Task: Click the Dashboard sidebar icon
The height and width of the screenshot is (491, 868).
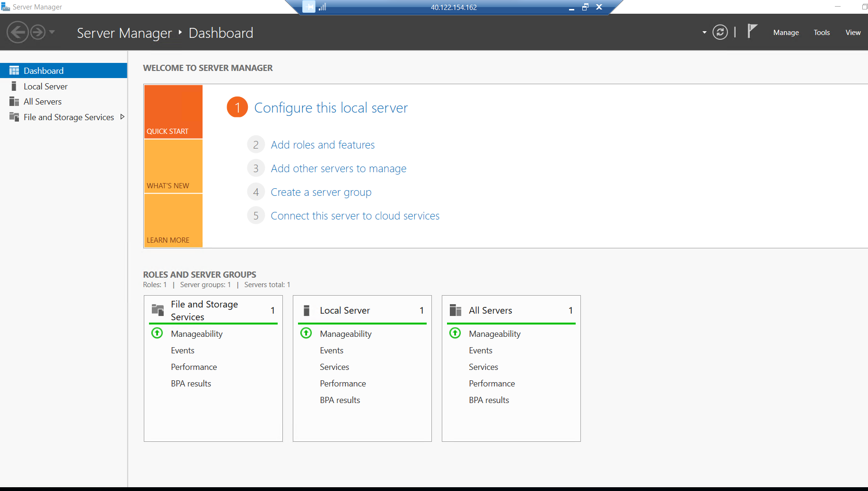Action: click(14, 70)
